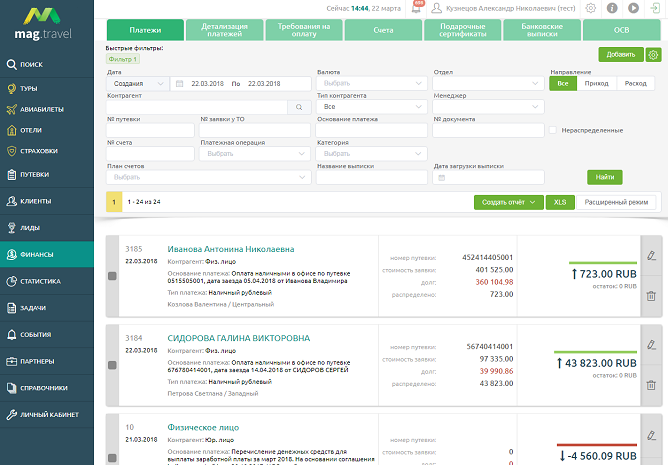This screenshot has width=668, height=465.
Task: Click the № путевки input field
Action: click(x=150, y=130)
